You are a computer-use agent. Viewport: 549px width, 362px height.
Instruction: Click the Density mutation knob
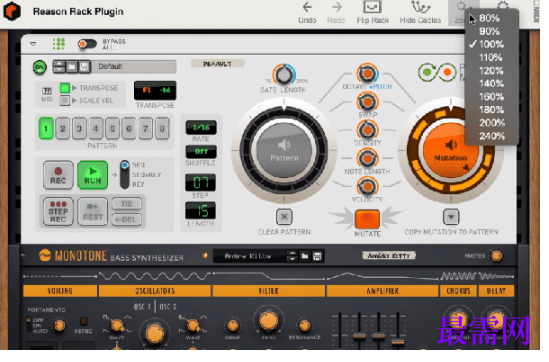[x=367, y=130]
